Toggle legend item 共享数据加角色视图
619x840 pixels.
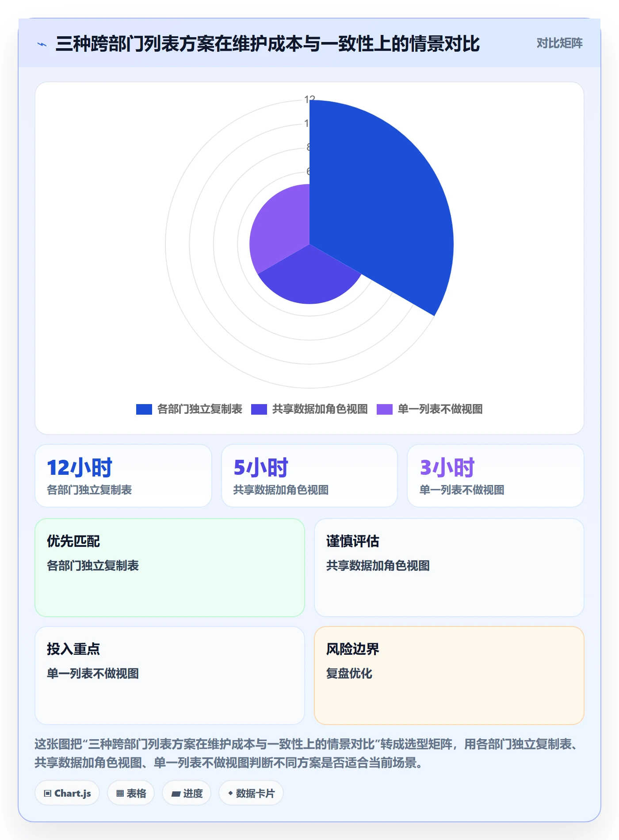click(309, 409)
